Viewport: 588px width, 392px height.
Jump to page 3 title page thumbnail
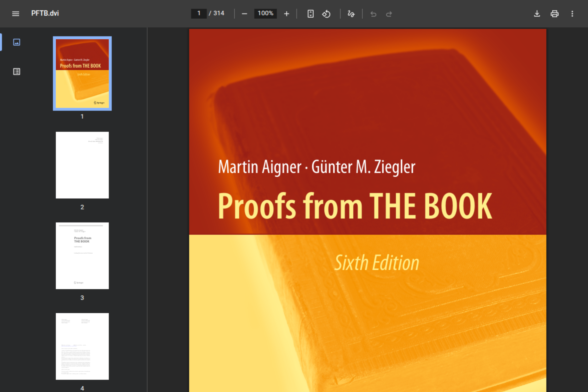coord(82,256)
